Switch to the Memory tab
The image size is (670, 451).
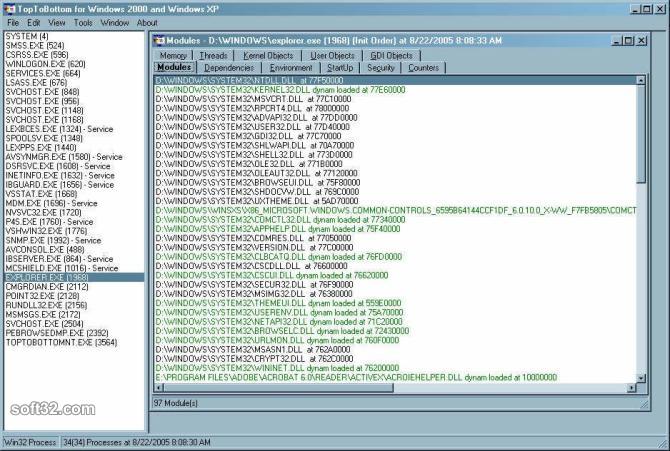click(173, 56)
